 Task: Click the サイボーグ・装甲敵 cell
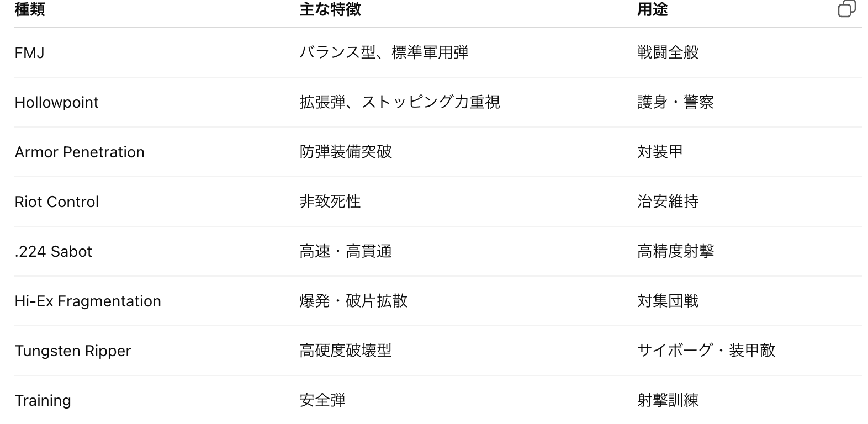click(x=706, y=351)
